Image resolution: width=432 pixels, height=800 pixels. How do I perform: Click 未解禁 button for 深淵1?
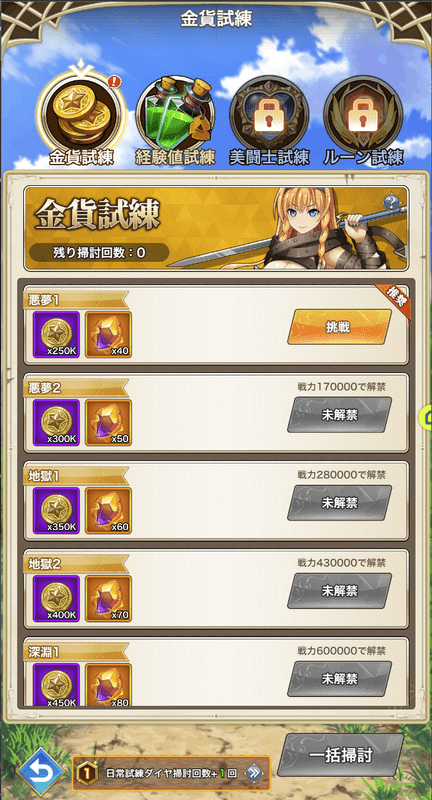point(339,679)
